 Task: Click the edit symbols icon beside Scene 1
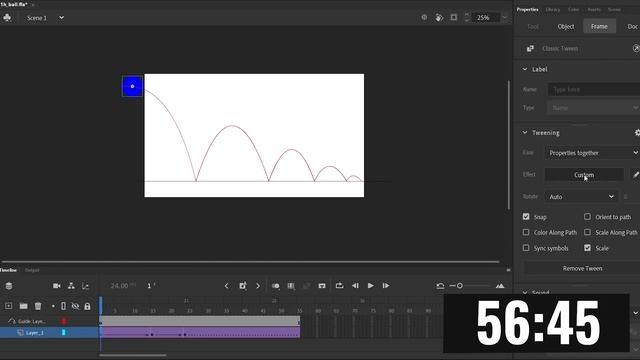point(7,18)
